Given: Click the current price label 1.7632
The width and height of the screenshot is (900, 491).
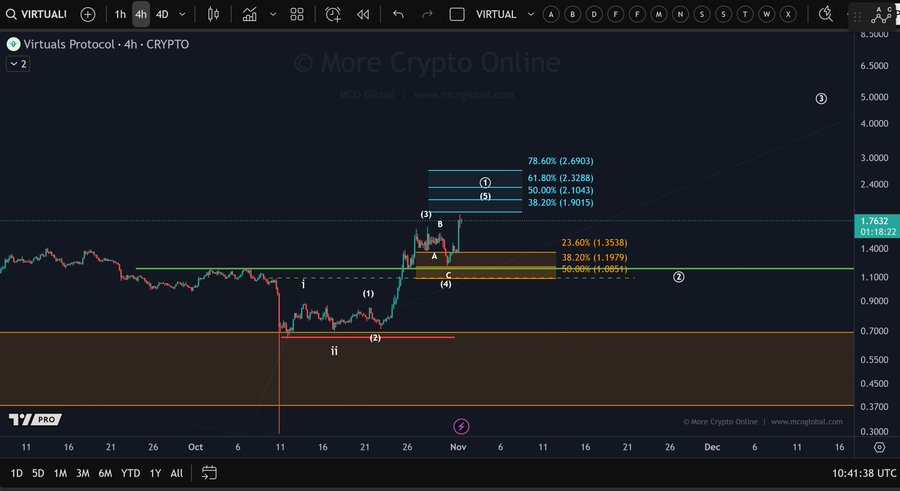Looking at the screenshot, I should [874, 221].
